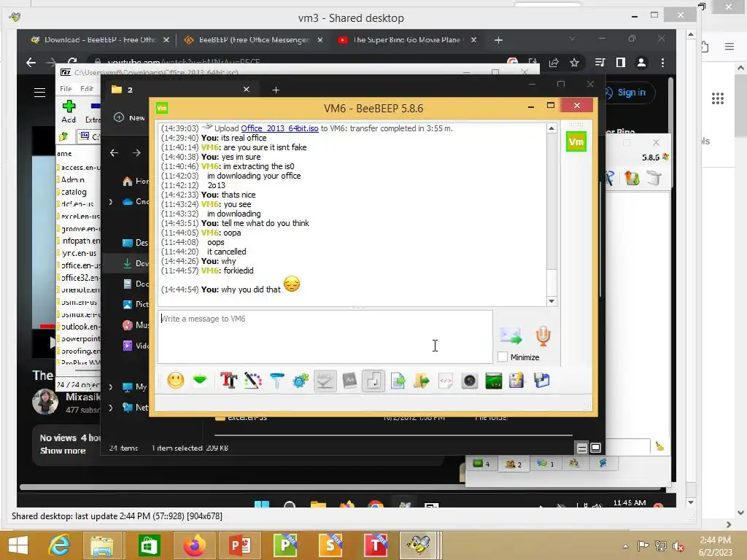Screen dimensions: 747x560
Task: Toggle the ABC spell check button
Action: [x=325, y=381]
